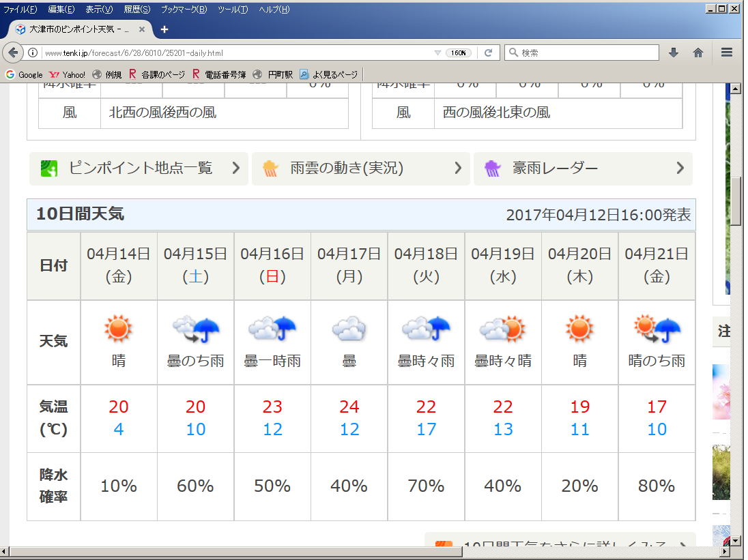The height and width of the screenshot is (560, 748).
Task: Click the sunny icon for 04月14日
Action: pyautogui.click(x=118, y=328)
